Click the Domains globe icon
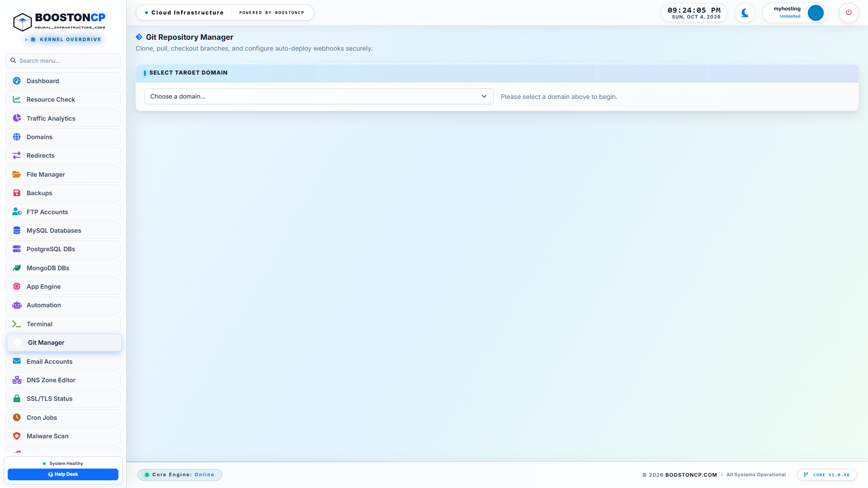Viewport: 868px width, 488px height. click(17, 137)
